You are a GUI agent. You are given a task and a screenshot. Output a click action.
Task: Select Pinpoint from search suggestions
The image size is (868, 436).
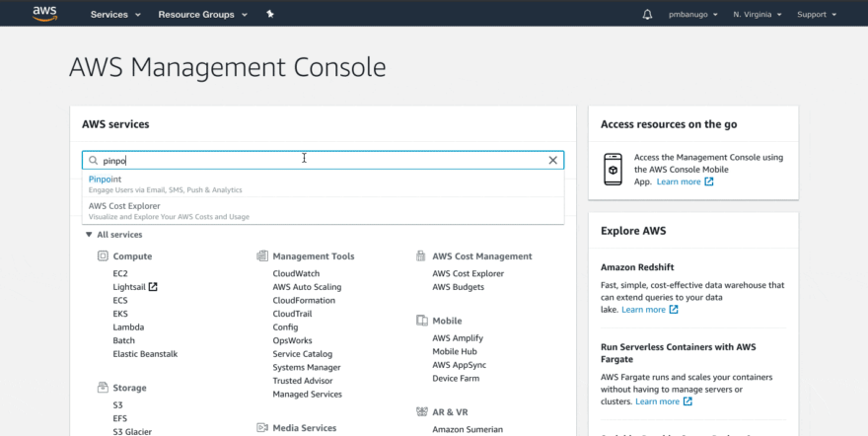pos(106,180)
